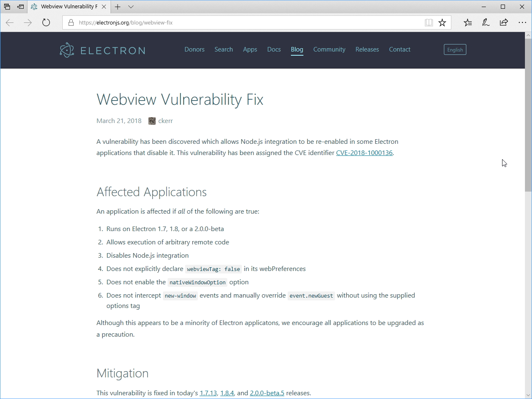The height and width of the screenshot is (399, 532).
Task: Click the scrollbar up arrow
Action: point(528,35)
